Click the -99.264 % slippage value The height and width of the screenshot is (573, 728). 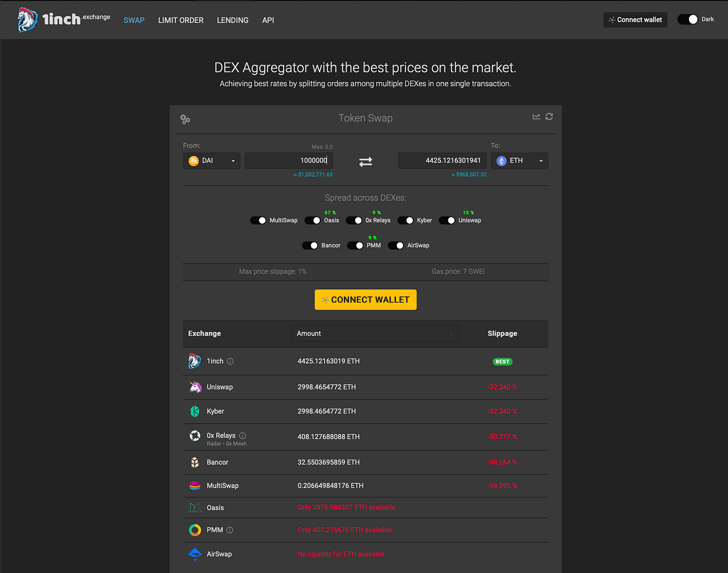(x=502, y=462)
